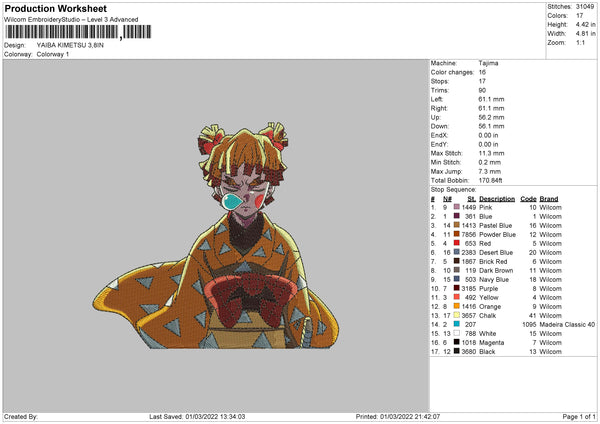This screenshot has width=600, height=424.
Task: Click the 3185 Purple swatch
Action: click(x=457, y=288)
